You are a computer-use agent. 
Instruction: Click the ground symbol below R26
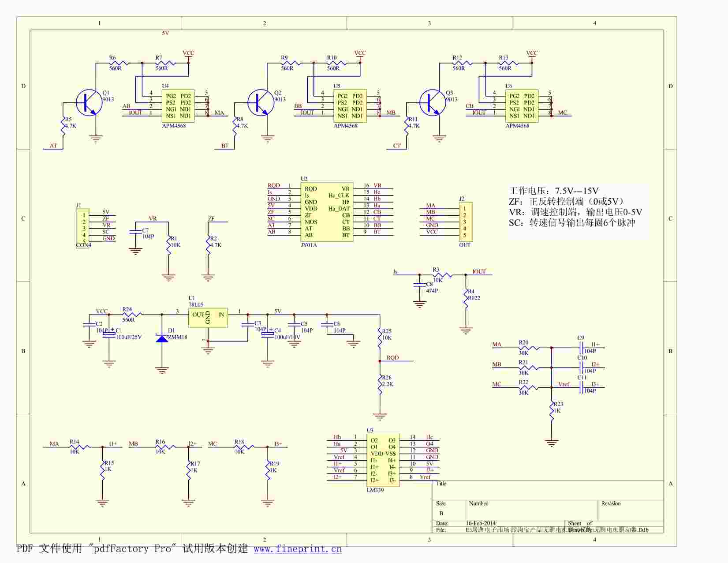380,417
